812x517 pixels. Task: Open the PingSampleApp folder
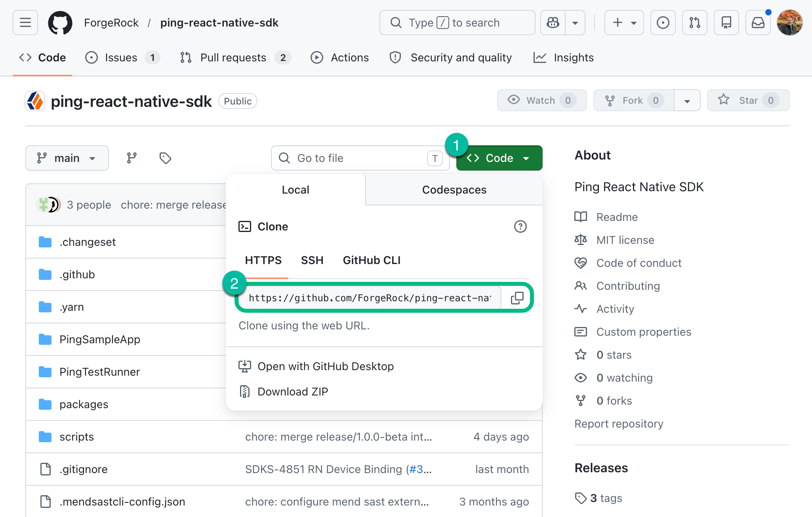(x=100, y=339)
